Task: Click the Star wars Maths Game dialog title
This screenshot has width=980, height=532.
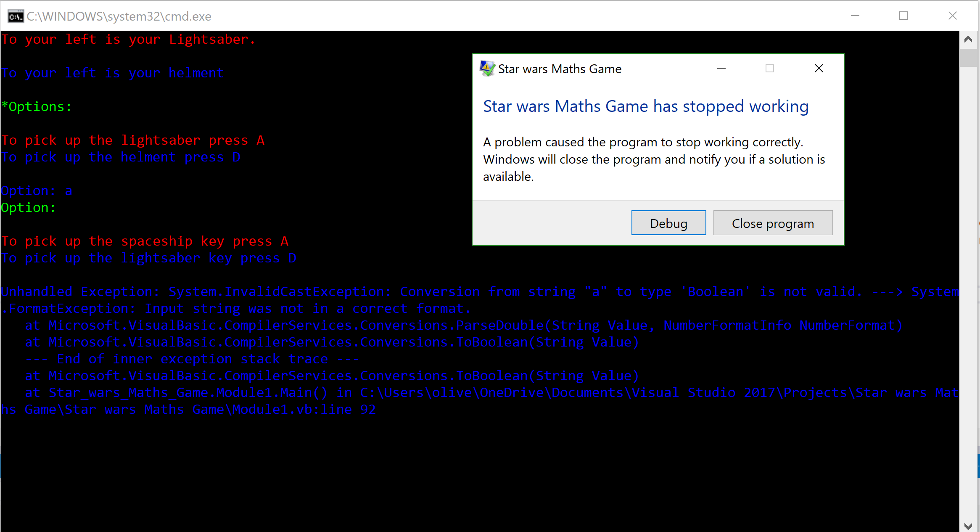Action: point(559,69)
